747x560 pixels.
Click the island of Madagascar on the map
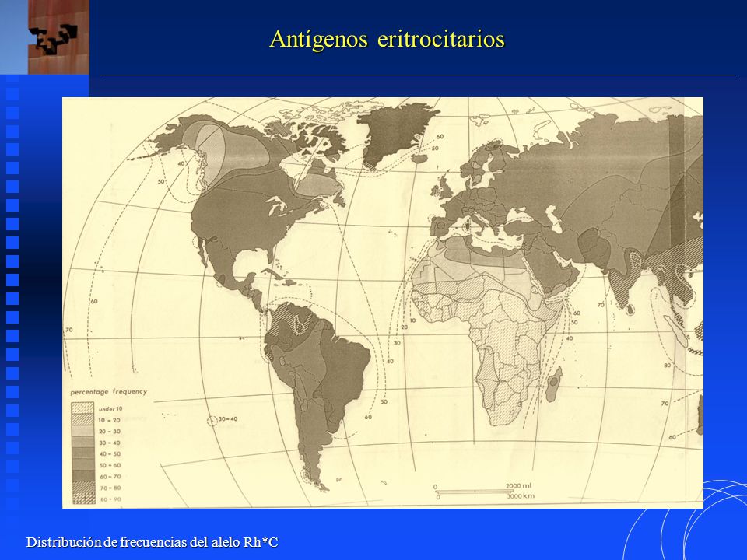coord(553,383)
